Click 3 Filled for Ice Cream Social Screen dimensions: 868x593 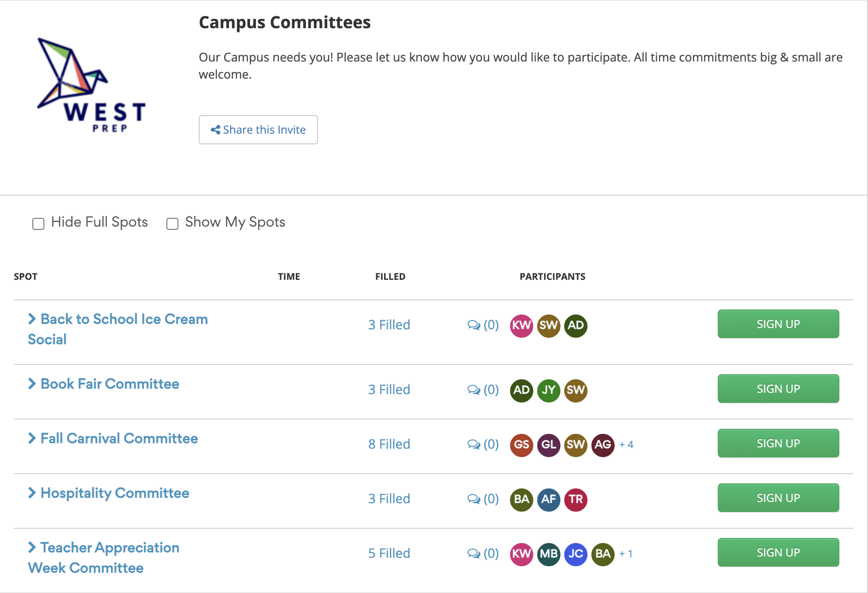click(x=389, y=325)
